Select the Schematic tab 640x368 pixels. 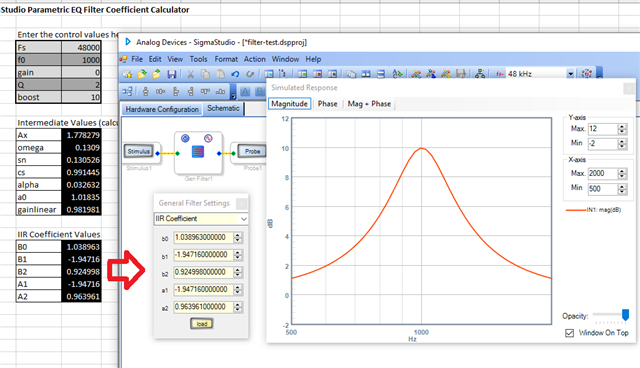pos(223,108)
